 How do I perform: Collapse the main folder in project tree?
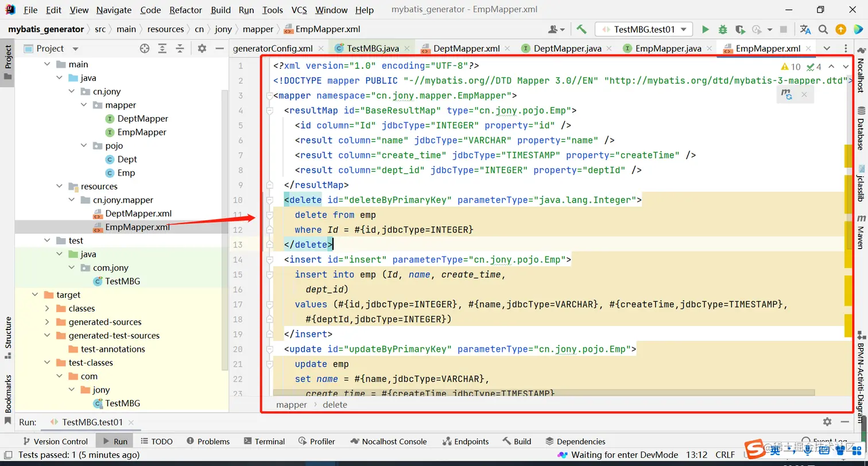48,64
